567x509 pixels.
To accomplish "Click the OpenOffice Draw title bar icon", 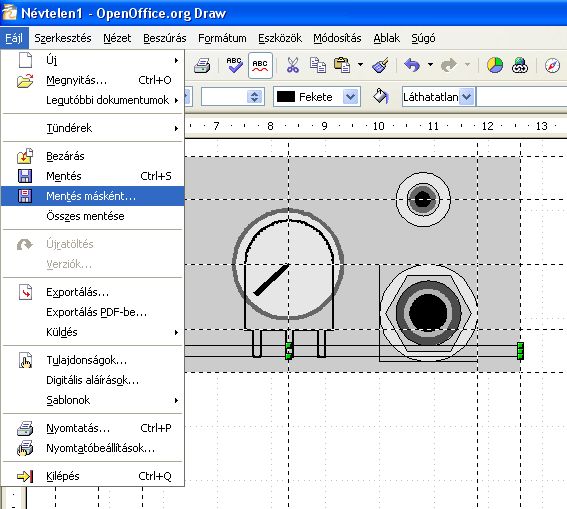I will (9, 12).
